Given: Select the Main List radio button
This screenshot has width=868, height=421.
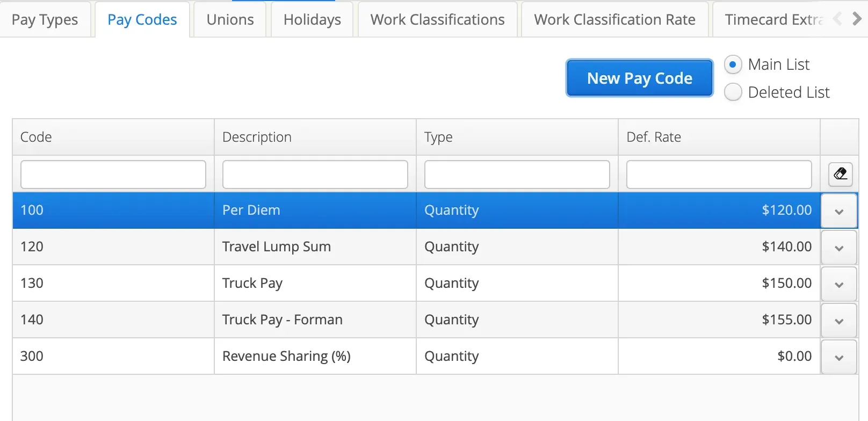Looking at the screenshot, I should tap(733, 64).
